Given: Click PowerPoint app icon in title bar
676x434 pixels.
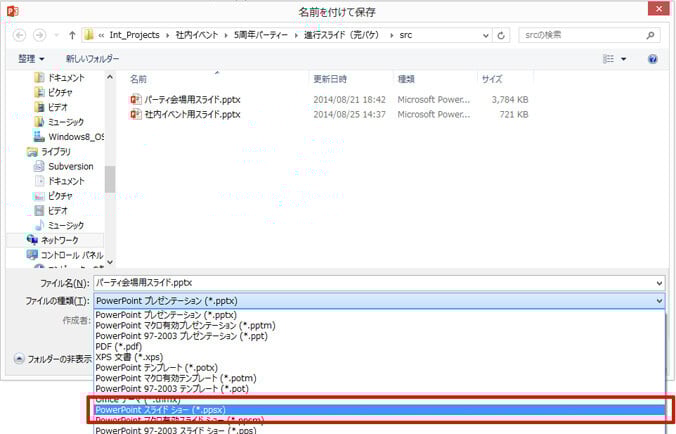Looking at the screenshot, I should [12, 10].
